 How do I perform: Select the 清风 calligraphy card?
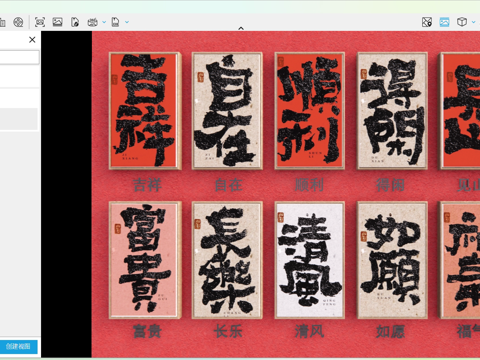click(x=309, y=260)
